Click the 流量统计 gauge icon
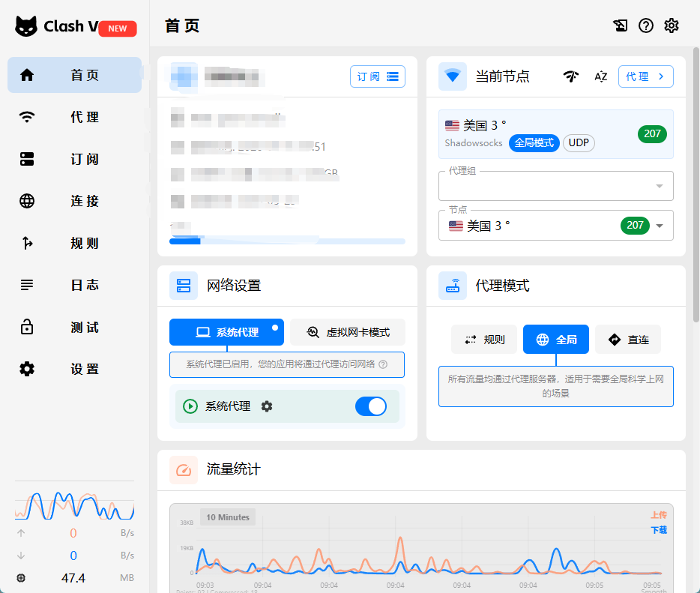 [184, 470]
